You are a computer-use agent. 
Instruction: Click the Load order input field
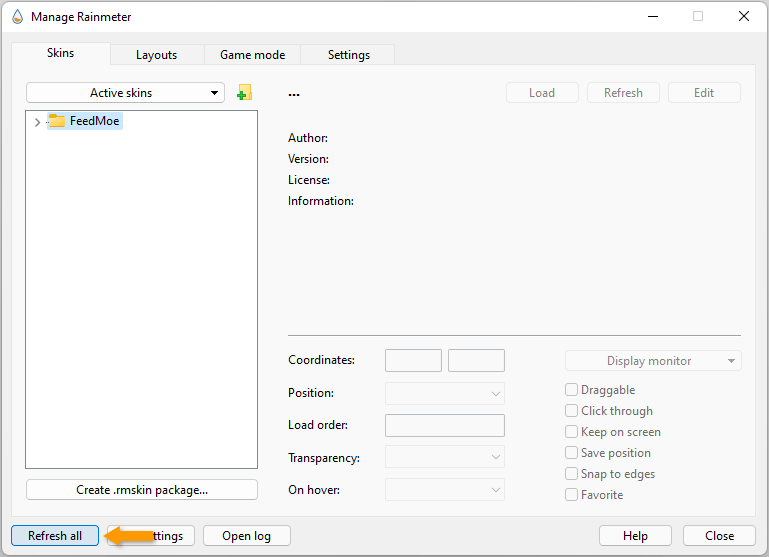coord(445,425)
